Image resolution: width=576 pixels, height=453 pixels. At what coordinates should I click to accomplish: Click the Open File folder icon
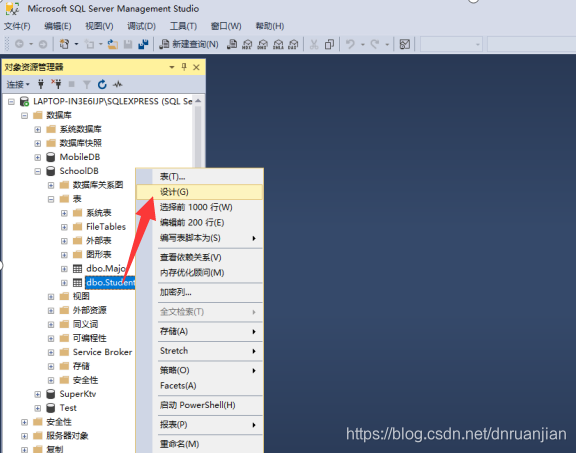tap(112, 44)
